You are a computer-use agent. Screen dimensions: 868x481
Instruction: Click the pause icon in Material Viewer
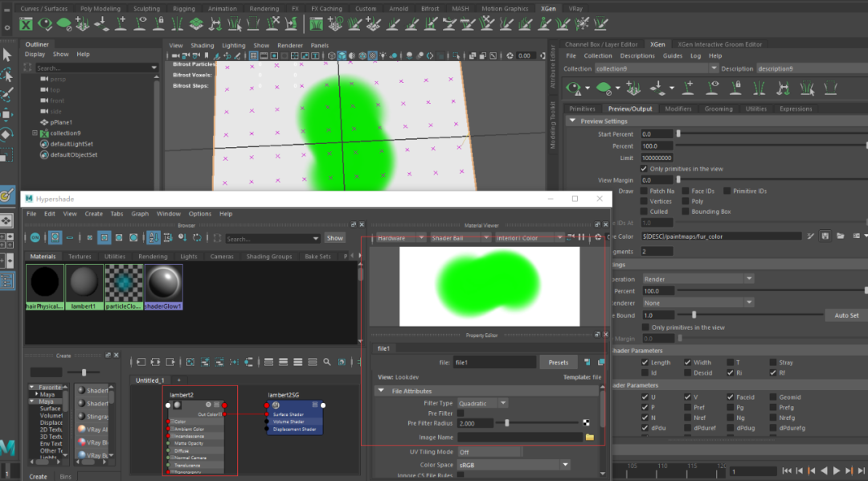[581, 237]
